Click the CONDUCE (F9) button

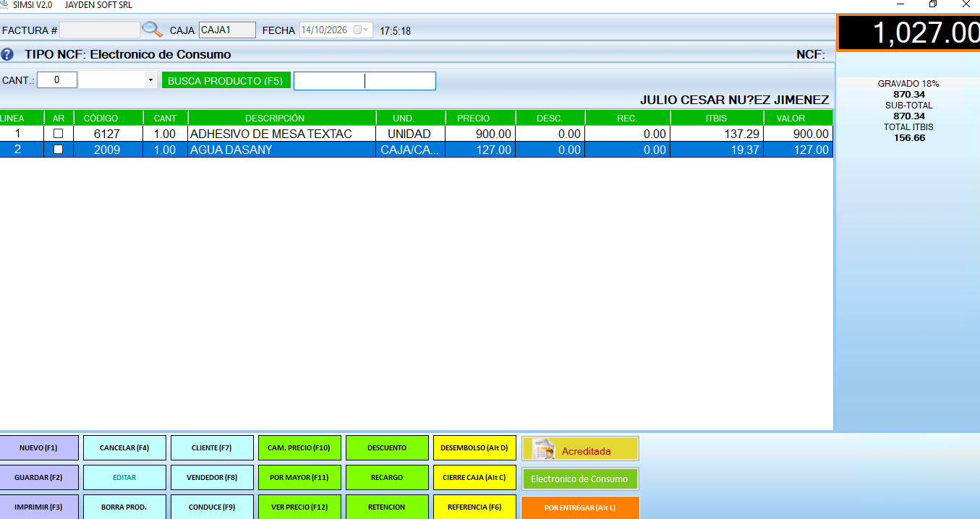[x=212, y=507]
